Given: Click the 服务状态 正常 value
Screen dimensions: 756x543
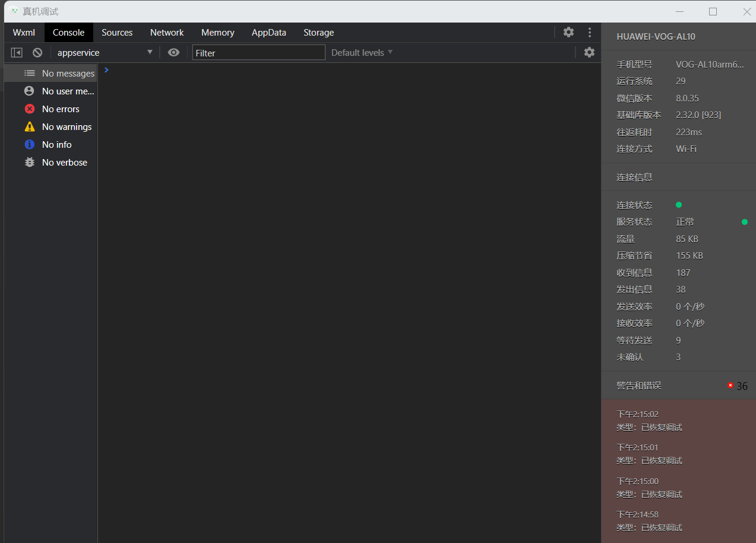Looking at the screenshot, I should [685, 222].
